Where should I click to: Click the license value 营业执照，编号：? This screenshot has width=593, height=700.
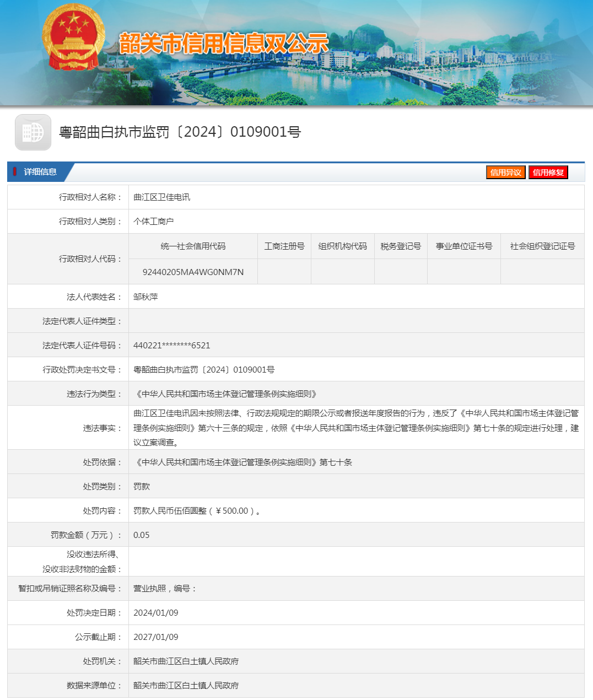point(165,589)
